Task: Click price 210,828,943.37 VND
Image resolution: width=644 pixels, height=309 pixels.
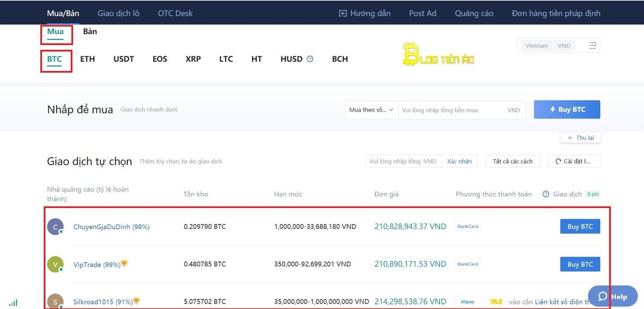Action: [410, 227]
